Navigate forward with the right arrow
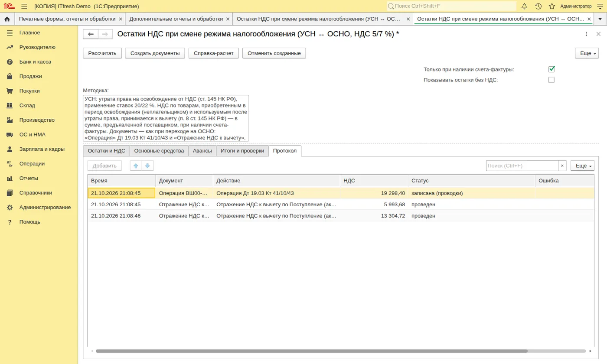The height and width of the screenshot is (364, 607). coord(105,34)
